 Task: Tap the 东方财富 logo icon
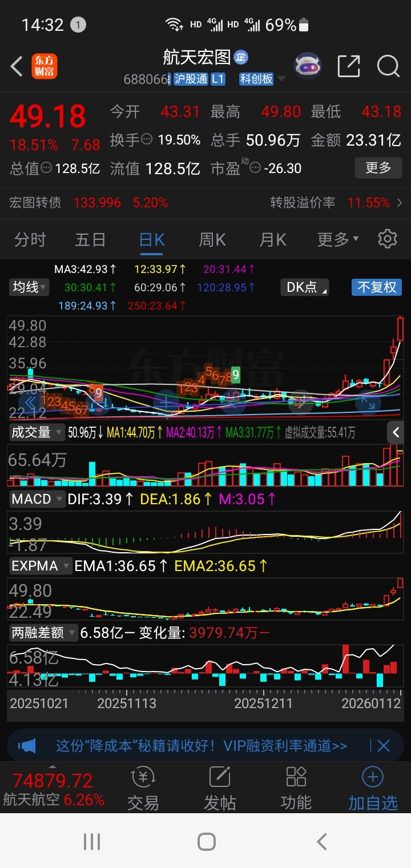click(x=45, y=66)
